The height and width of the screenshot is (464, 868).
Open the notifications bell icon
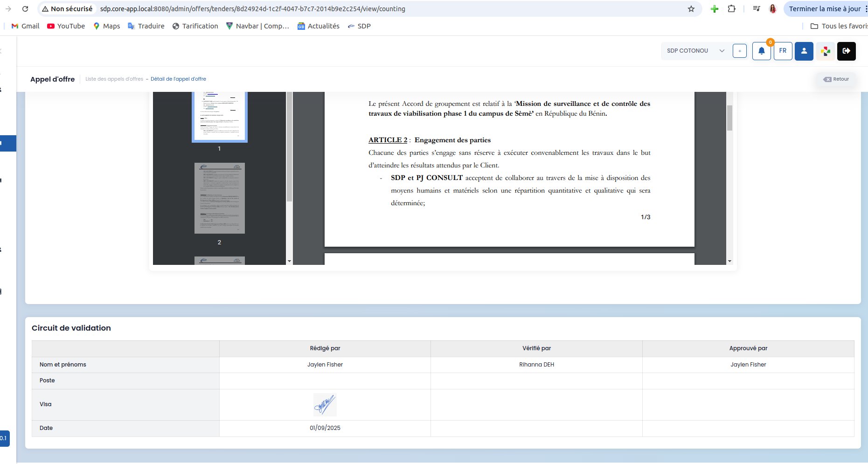point(761,51)
